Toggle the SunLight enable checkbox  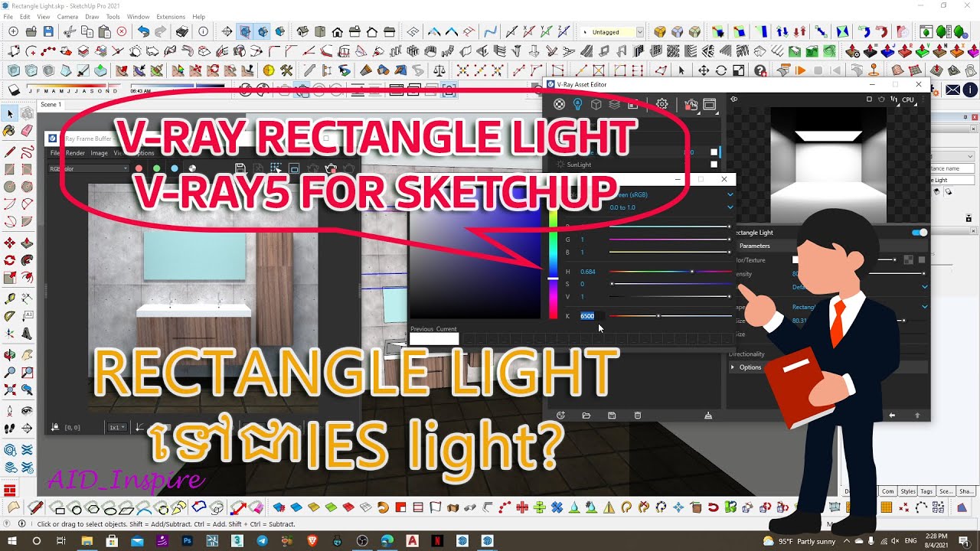714,165
